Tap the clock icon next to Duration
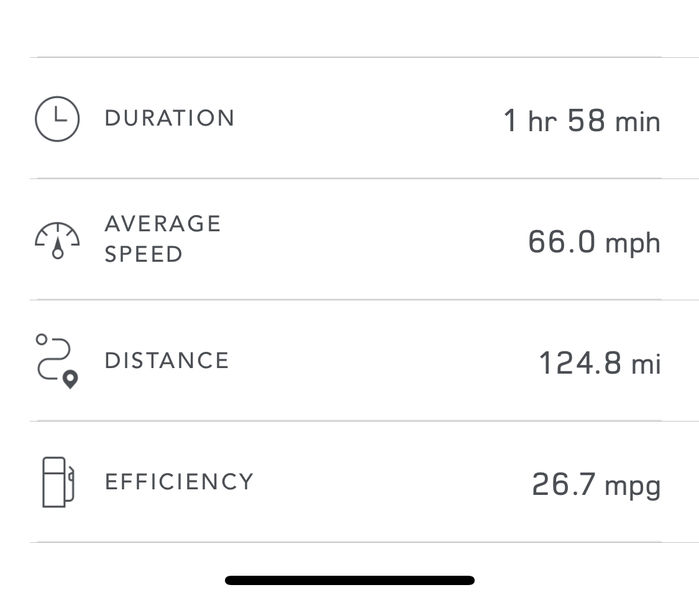 [x=57, y=119]
